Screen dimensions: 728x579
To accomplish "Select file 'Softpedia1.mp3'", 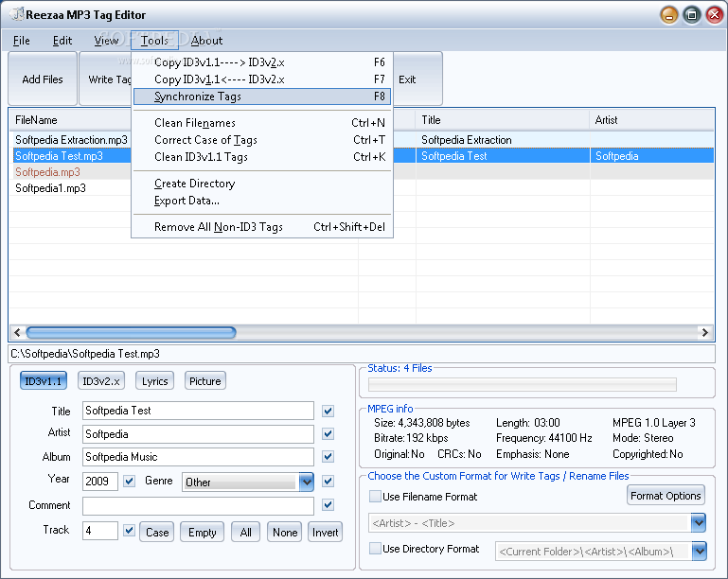I will [50, 188].
